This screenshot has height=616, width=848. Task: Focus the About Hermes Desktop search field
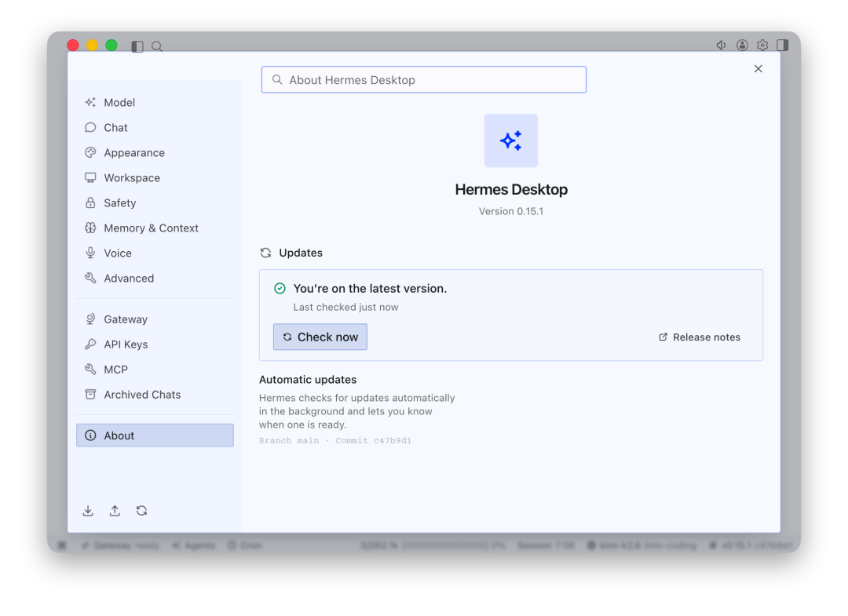click(424, 80)
